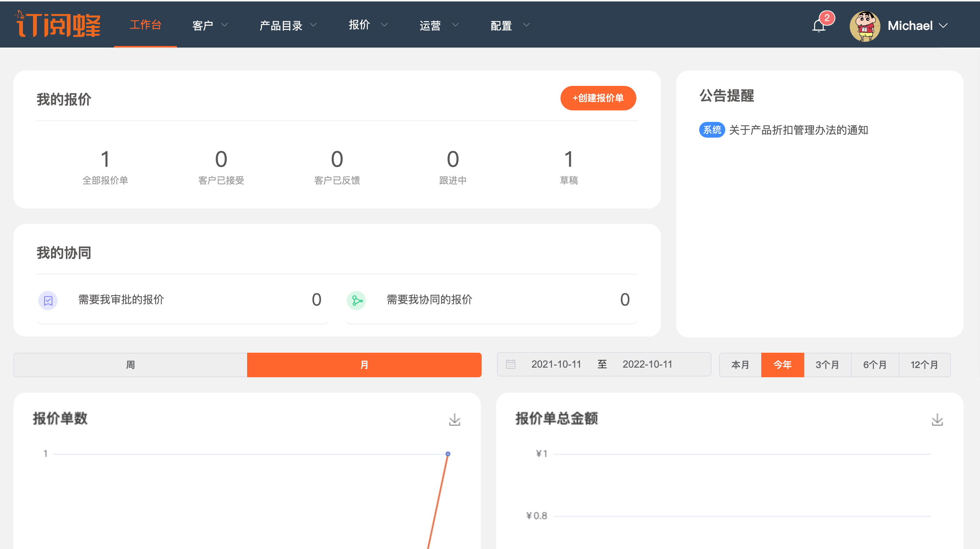Screen dimensions: 980x549
Task: Click the calendar icon in date range
Action: click(x=511, y=364)
